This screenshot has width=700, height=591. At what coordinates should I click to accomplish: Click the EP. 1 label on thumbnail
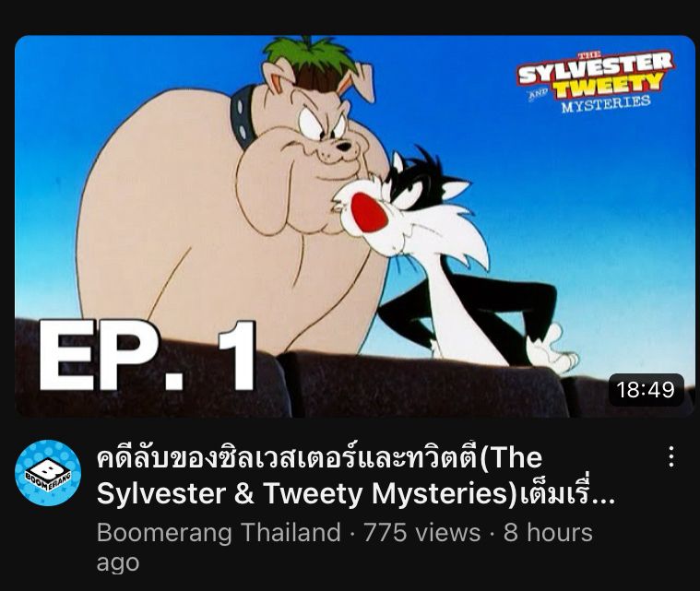(x=148, y=356)
